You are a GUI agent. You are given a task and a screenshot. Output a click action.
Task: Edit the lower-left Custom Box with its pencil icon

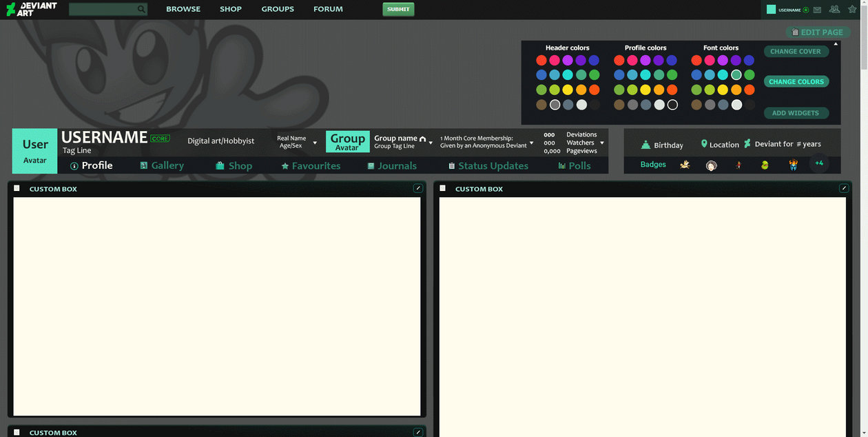pyautogui.click(x=418, y=432)
